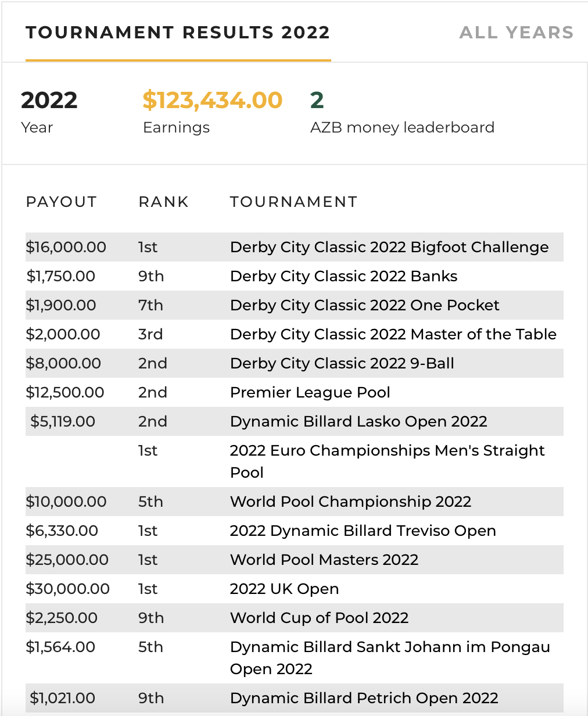Open Derby City Classic 2022 9-Ball
The width and height of the screenshot is (588, 716).
pyautogui.click(x=342, y=363)
